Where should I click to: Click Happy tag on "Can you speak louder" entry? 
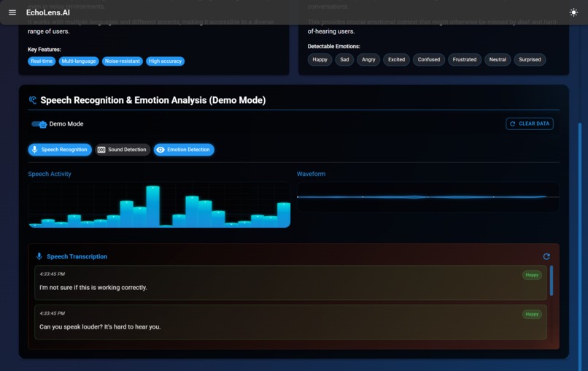point(532,314)
